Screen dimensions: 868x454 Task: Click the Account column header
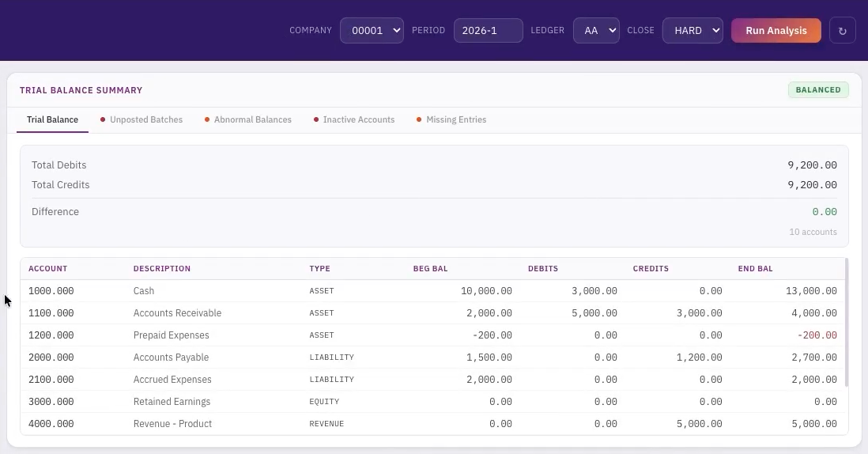(48, 269)
